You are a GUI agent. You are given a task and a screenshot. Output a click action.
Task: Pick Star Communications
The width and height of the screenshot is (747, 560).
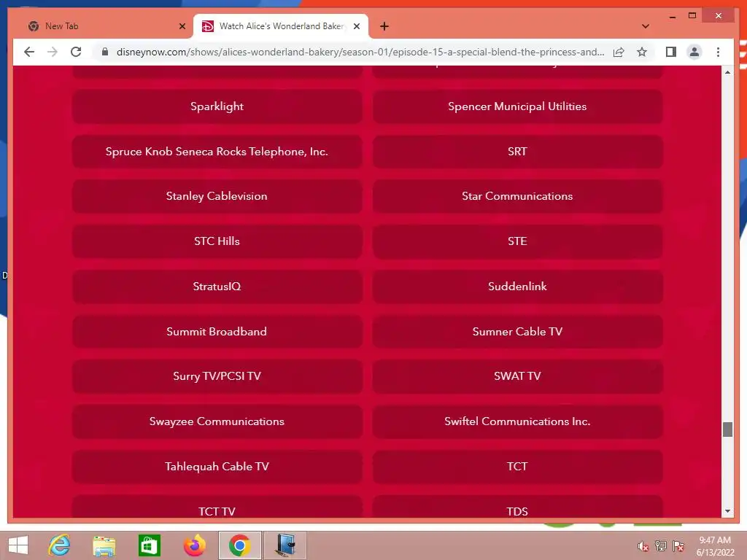[517, 196]
